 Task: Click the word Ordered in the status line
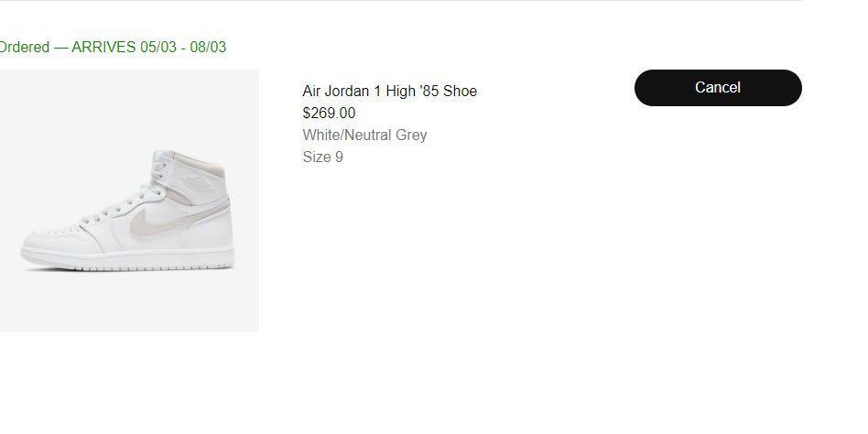point(25,47)
